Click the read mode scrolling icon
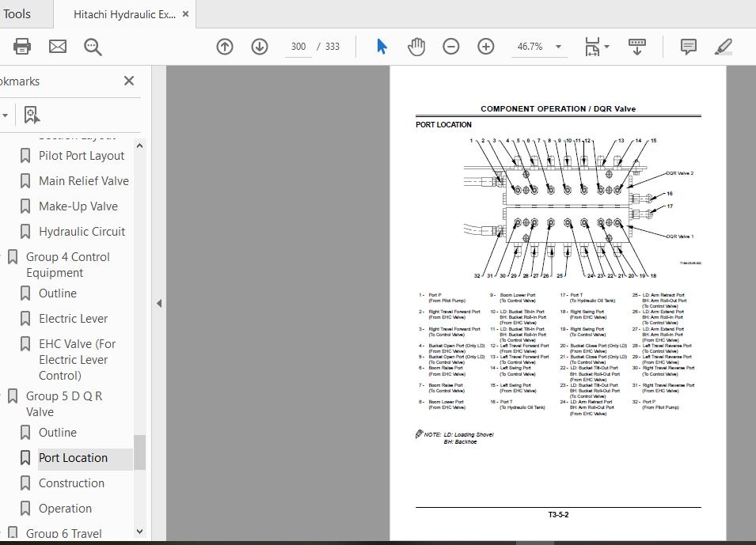This screenshot has width=756, height=545. click(x=637, y=47)
